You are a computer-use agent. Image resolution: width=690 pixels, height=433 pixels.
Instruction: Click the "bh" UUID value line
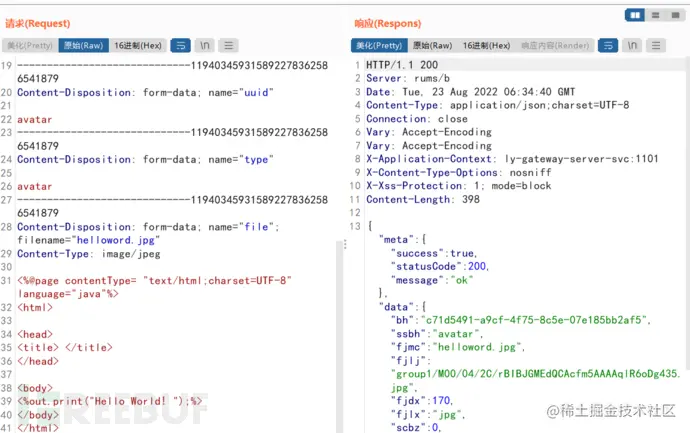pos(521,320)
